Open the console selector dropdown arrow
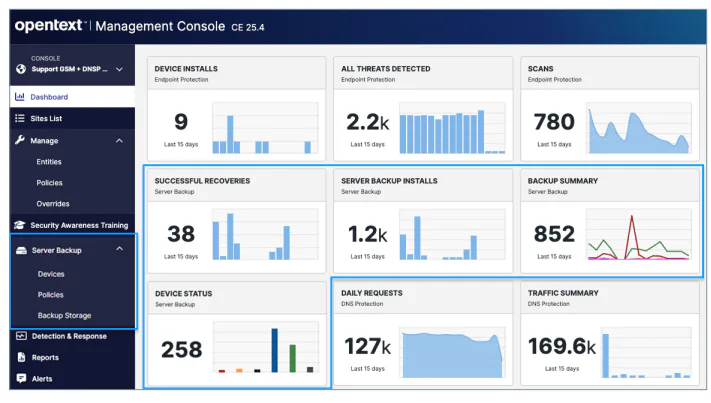Image resolution: width=711 pixels, height=403 pixels. coord(119,69)
